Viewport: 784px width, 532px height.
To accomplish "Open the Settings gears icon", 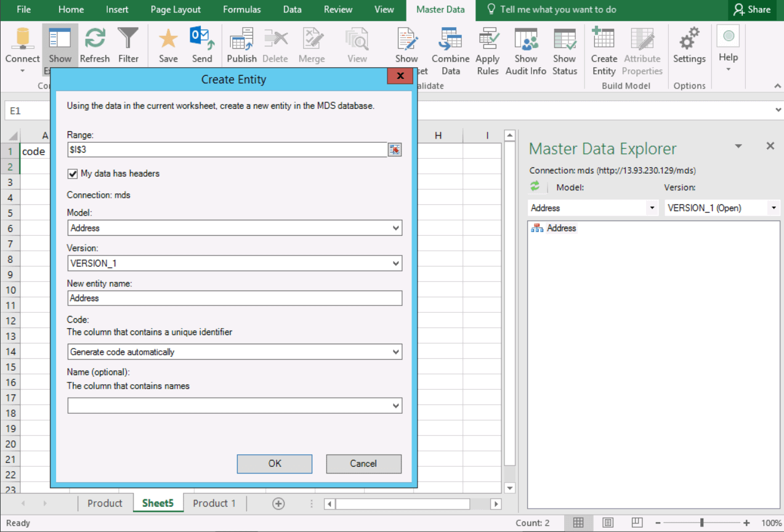I will (689, 38).
